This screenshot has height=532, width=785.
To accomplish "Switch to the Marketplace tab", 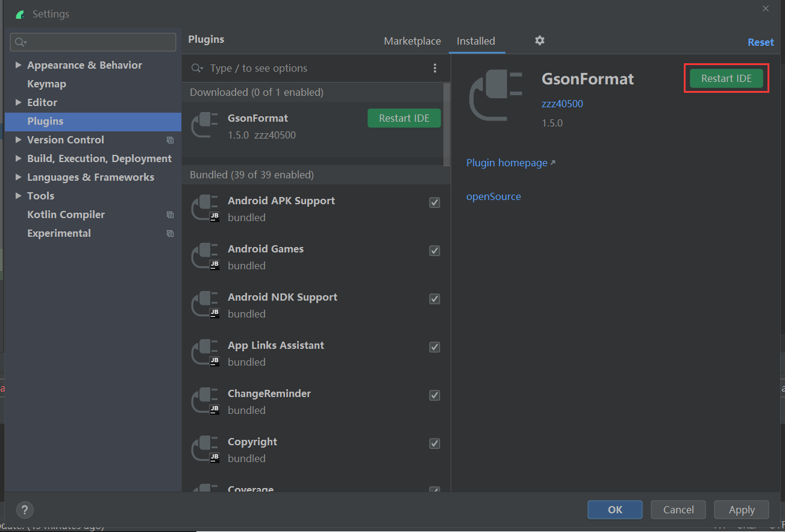I will click(412, 40).
